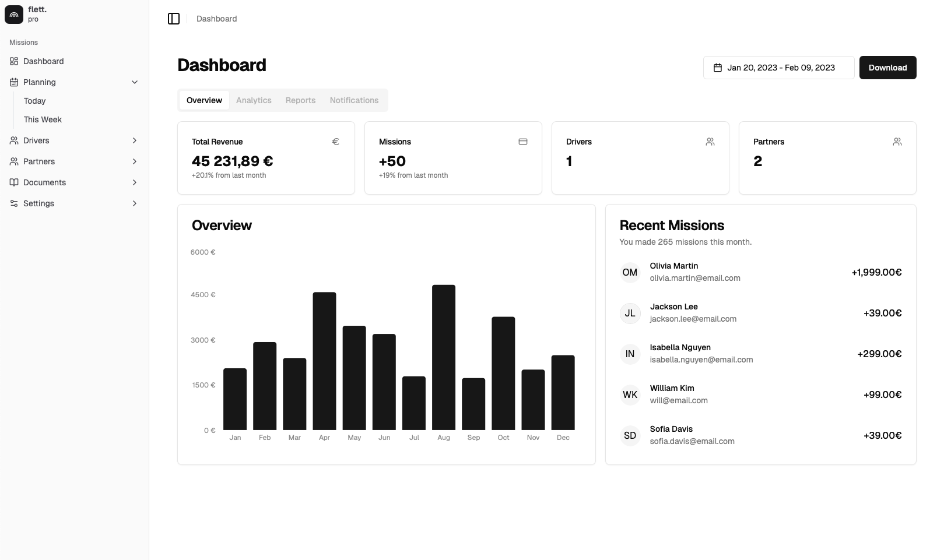This screenshot has height=560, width=944.
Task: Collapse the Planning section in sidebar
Action: (135, 82)
